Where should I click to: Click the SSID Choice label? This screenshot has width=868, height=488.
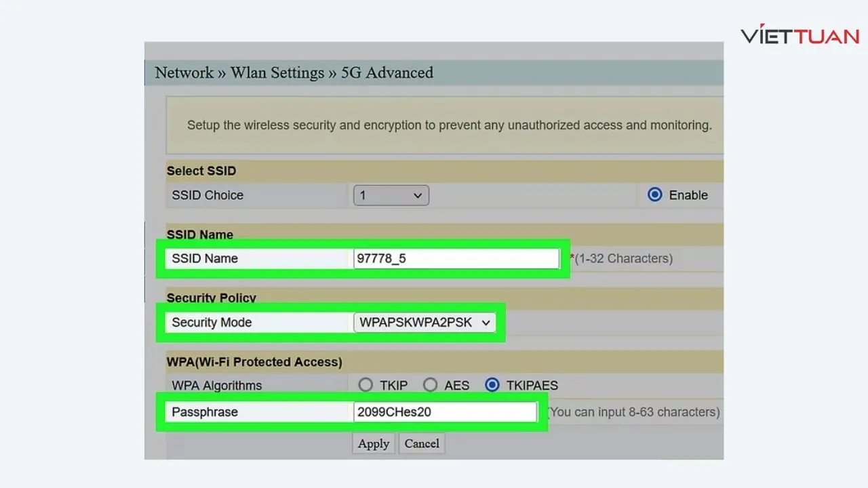[x=208, y=195]
